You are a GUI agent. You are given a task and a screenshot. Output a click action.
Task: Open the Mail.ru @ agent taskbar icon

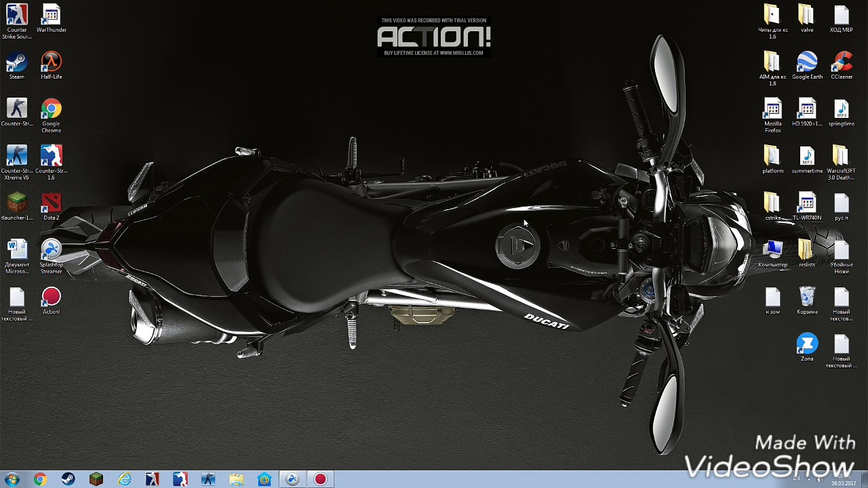coord(264,479)
